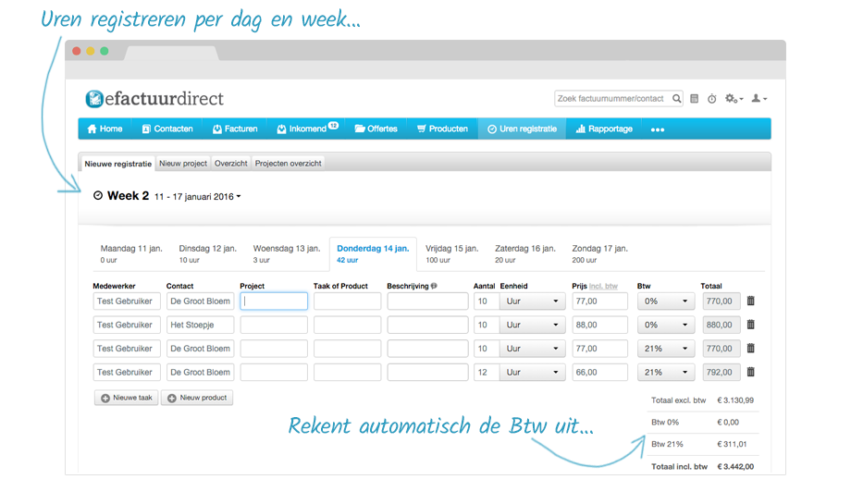The image size is (851, 504).
Task: Click the clock icon beside Week 2
Action: pyautogui.click(x=98, y=195)
